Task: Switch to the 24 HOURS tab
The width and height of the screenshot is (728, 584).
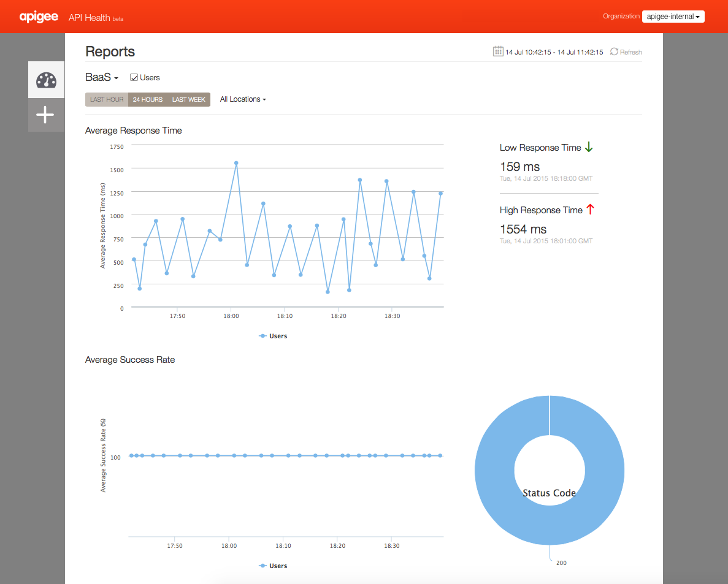Action: pyautogui.click(x=148, y=99)
